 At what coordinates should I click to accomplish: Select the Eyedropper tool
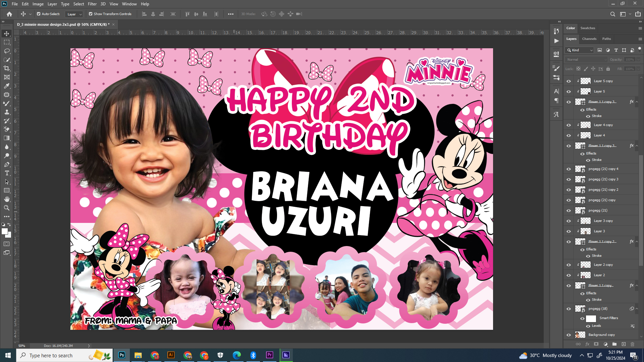[7, 86]
